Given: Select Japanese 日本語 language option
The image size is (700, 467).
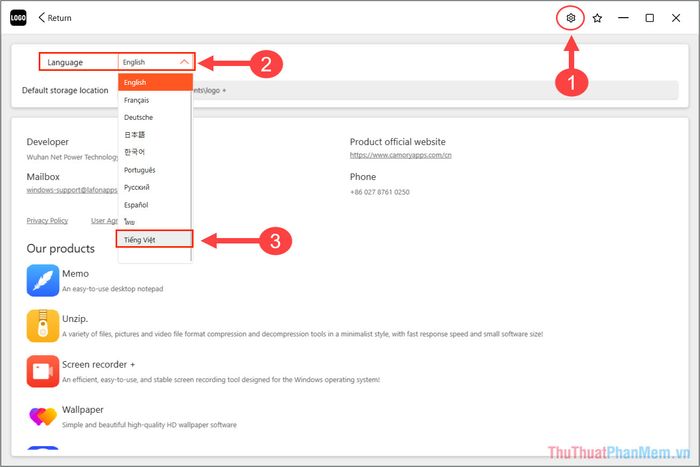Looking at the screenshot, I should (154, 135).
